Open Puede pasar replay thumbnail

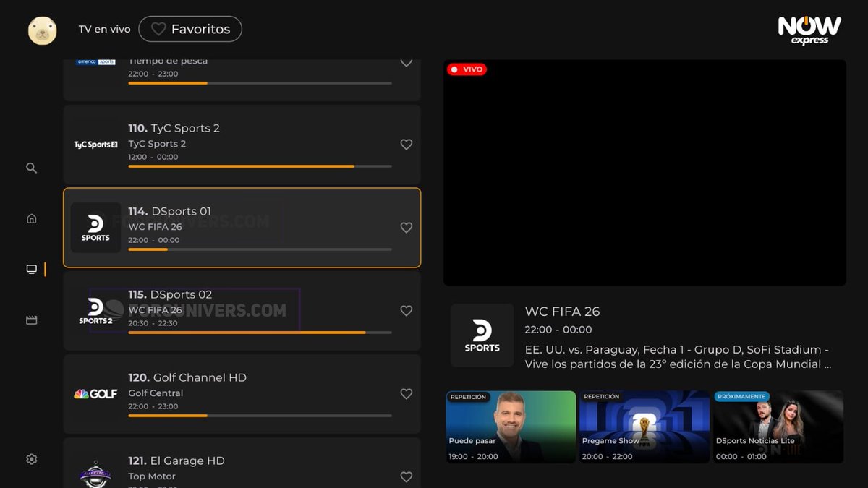click(x=511, y=427)
